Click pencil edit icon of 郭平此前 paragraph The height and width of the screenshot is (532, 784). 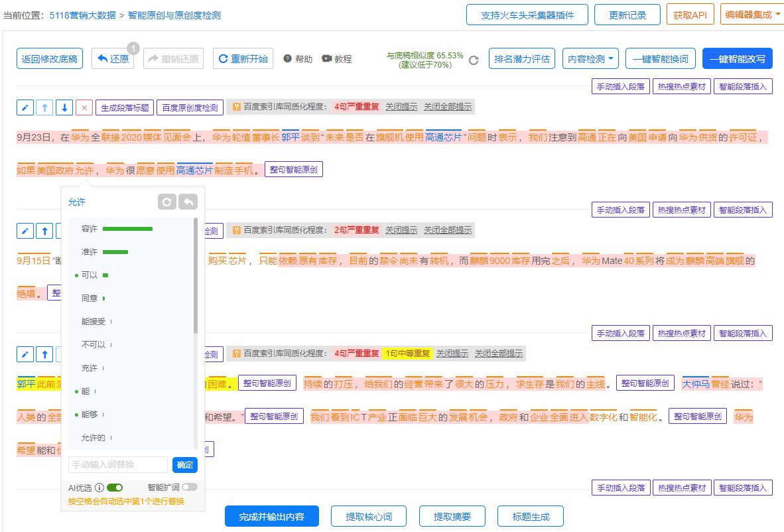point(25,354)
